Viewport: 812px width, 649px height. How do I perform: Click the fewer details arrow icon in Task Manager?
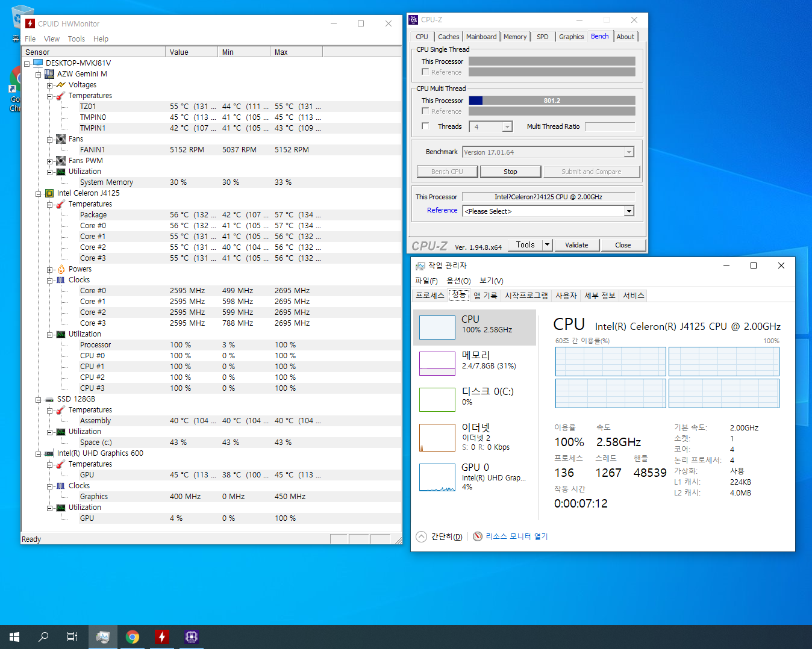(422, 536)
